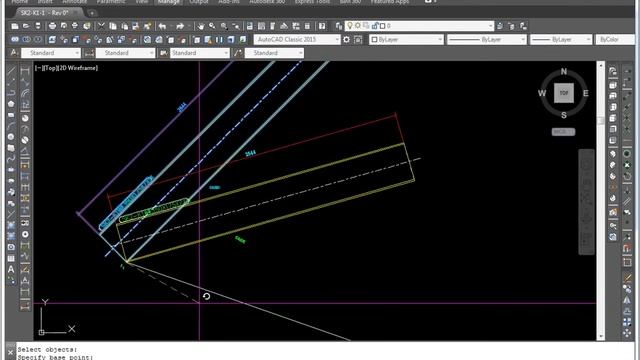The height and width of the screenshot is (360, 640).
Task: Open the Help question mark icon
Action: pyautogui.click(x=322, y=26)
